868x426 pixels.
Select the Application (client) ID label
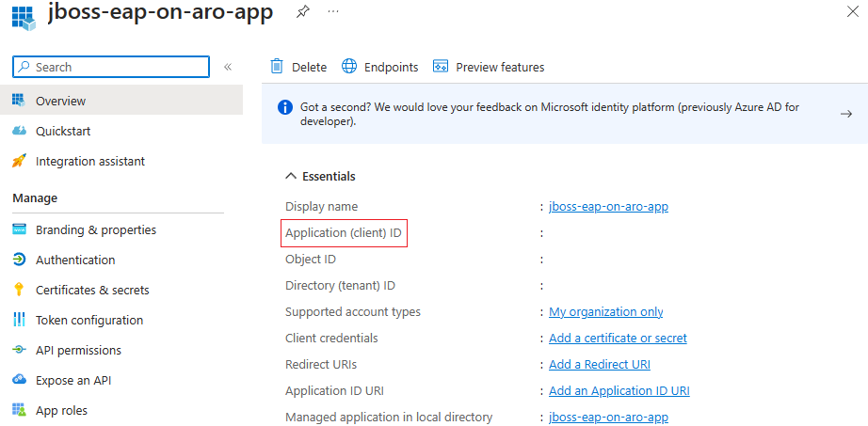coord(344,233)
